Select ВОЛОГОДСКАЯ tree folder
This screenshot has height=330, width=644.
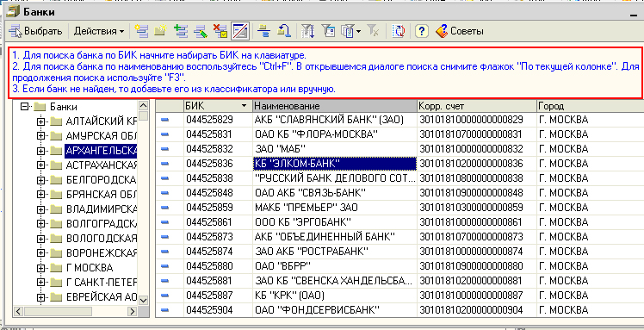coord(102,239)
